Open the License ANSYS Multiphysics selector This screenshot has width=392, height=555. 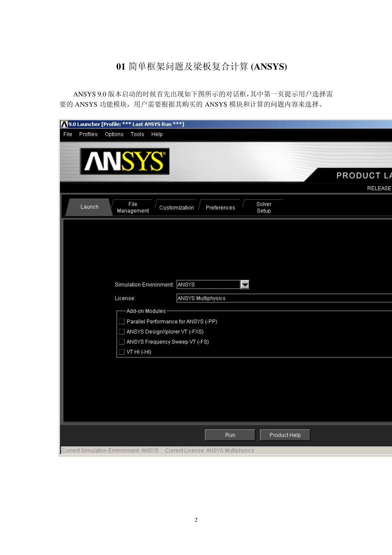[x=284, y=298]
